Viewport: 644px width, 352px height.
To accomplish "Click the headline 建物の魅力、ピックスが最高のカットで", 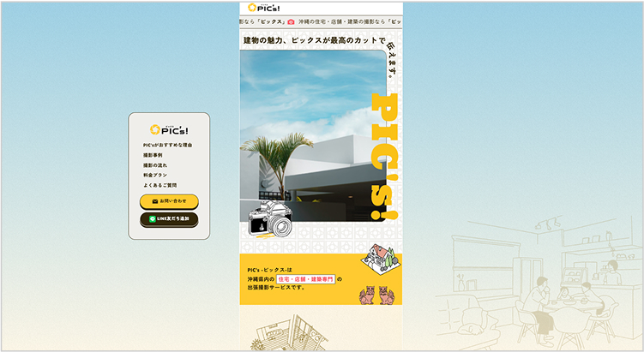I will click(x=314, y=40).
